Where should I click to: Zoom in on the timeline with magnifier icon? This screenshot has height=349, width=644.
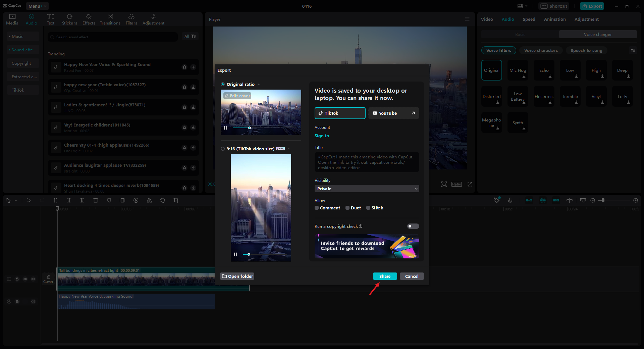[x=636, y=200]
